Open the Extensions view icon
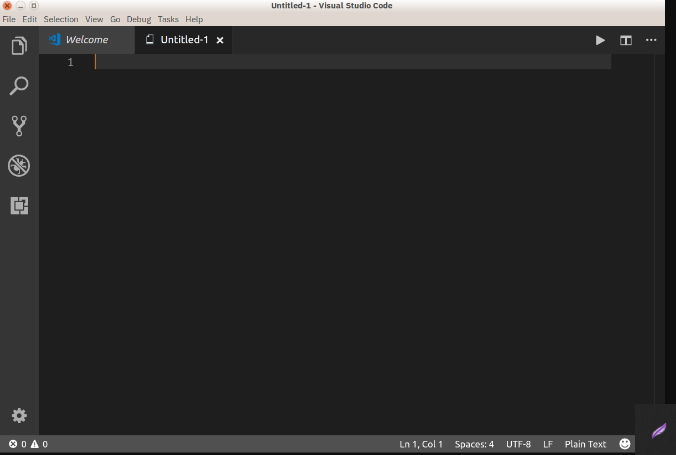The height and width of the screenshot is (455, 676). pyautogui.click(x=19, y=206)
